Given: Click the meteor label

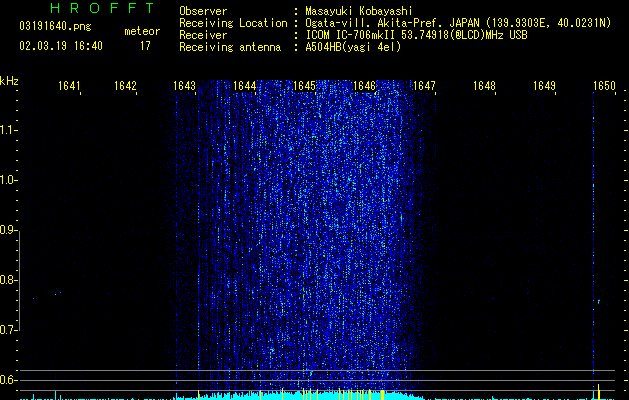Looking at the screenshot, I should [142, 31].
